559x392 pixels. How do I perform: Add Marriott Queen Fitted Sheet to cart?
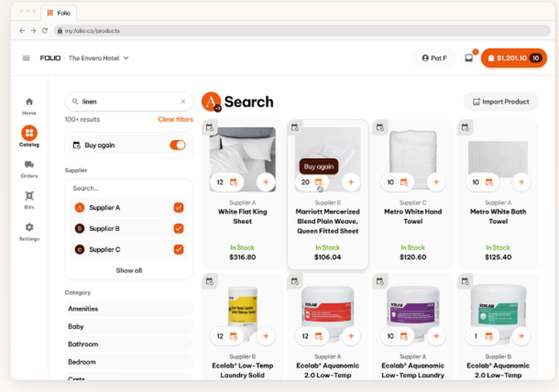coord(351,182)
